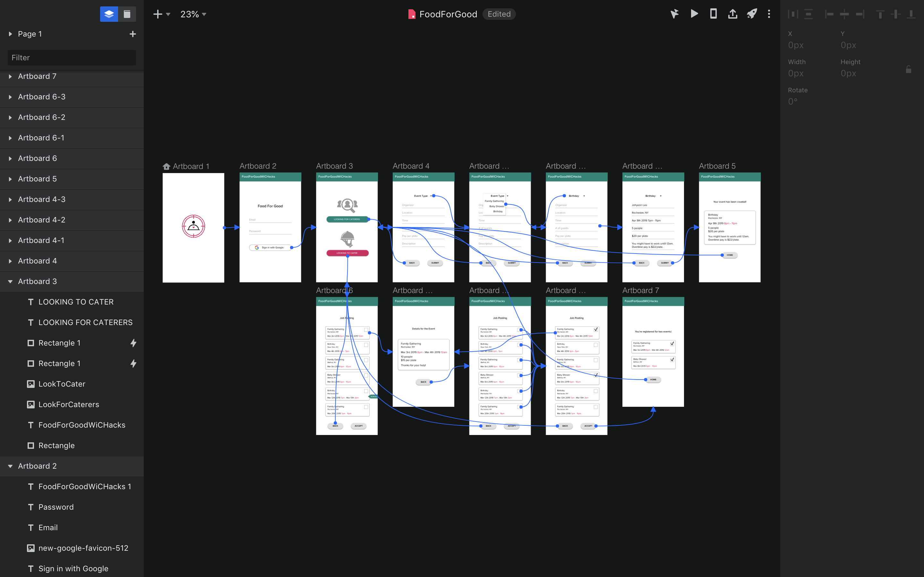The image size is (924, 577).
Task: Click the export upload icon
Action: 732,14
